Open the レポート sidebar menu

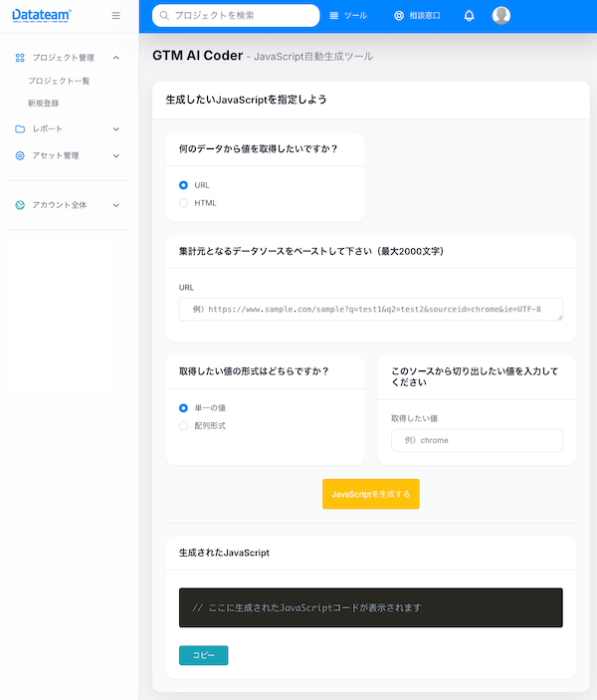pos(68,129)
